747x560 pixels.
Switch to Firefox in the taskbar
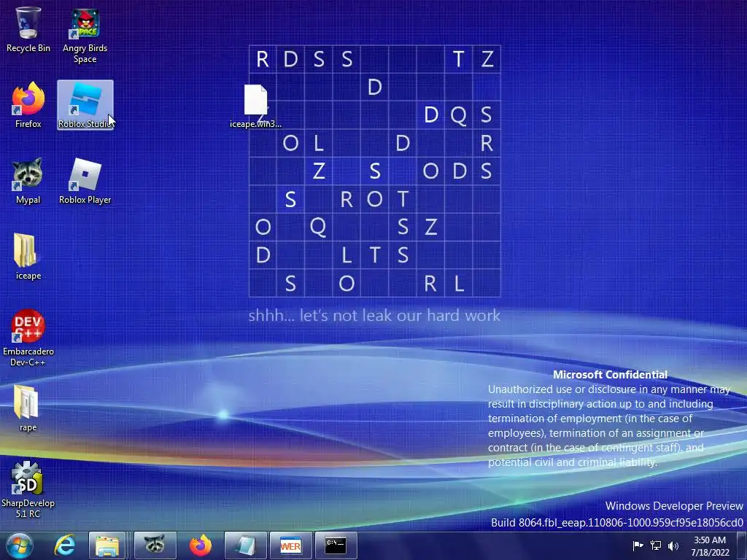pyautogui.click(x=201, y=545)
